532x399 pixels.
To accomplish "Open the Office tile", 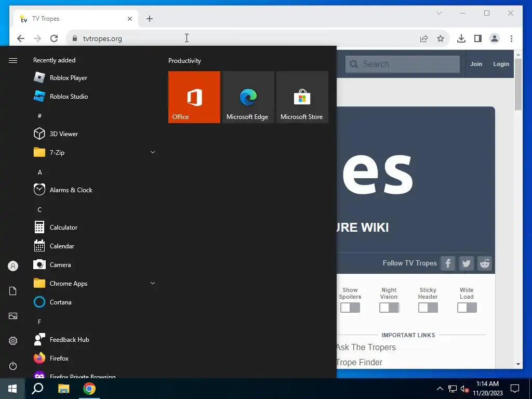I will pos(194,97).
